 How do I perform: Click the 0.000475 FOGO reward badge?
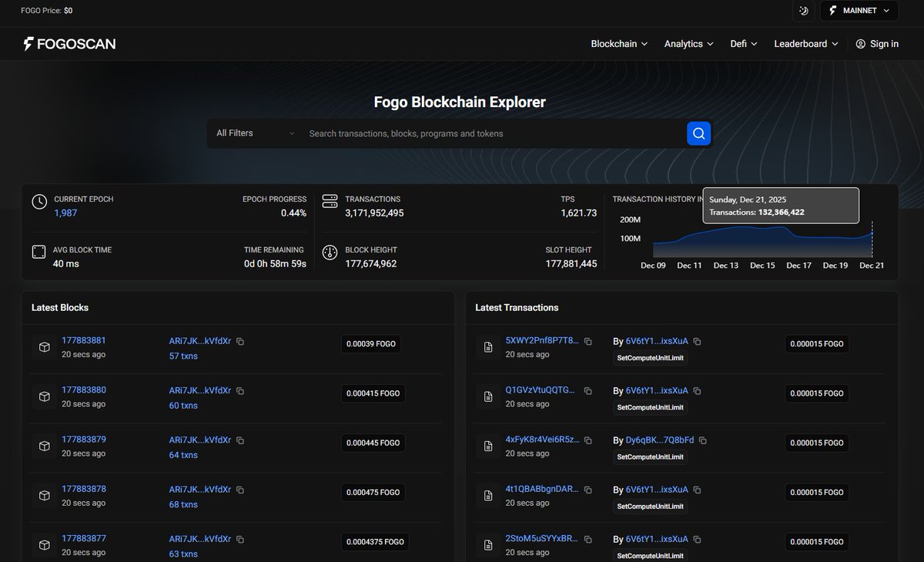(x=373, y=492)
